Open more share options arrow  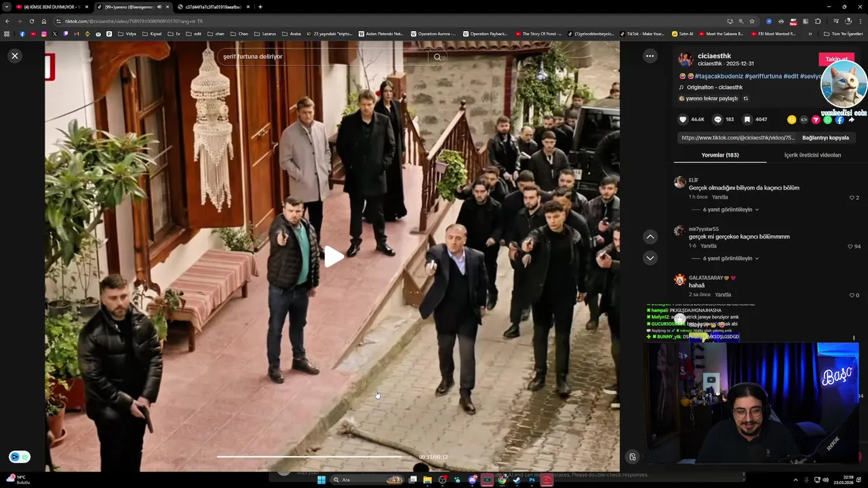coord(851,119)
